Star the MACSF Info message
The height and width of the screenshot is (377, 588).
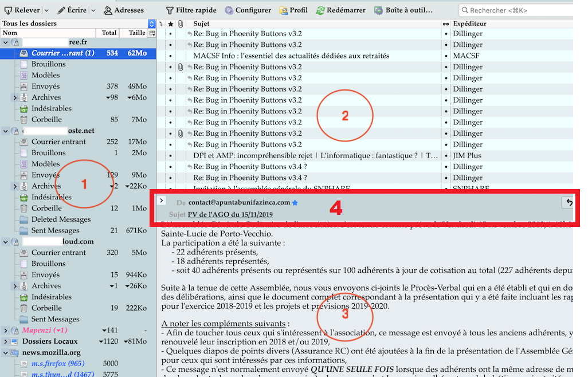point(171,56)
